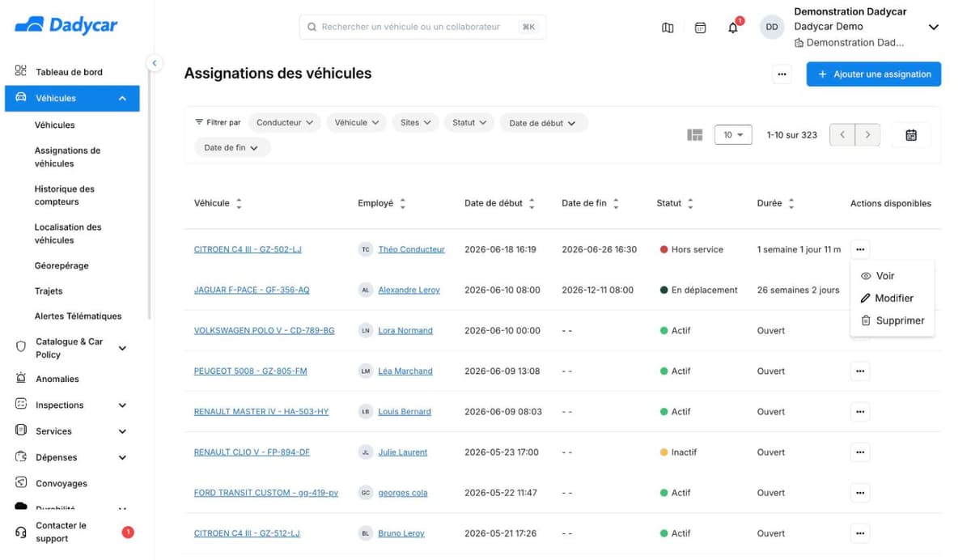Open actions menu for CITROEN C4 GZ-502-LJ

click(860, 249)
